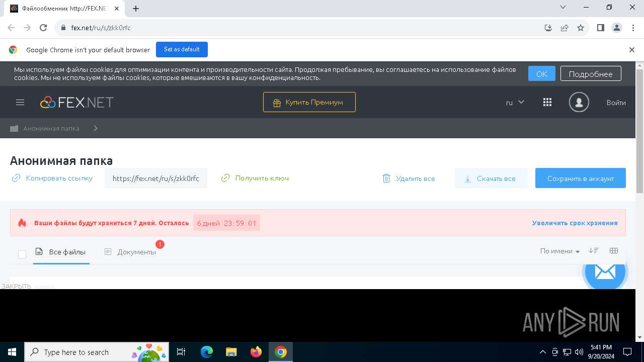Dismiss the default browser notification bar
The width and height of the screenshot is (644, 362).
[x=632, y=50]
